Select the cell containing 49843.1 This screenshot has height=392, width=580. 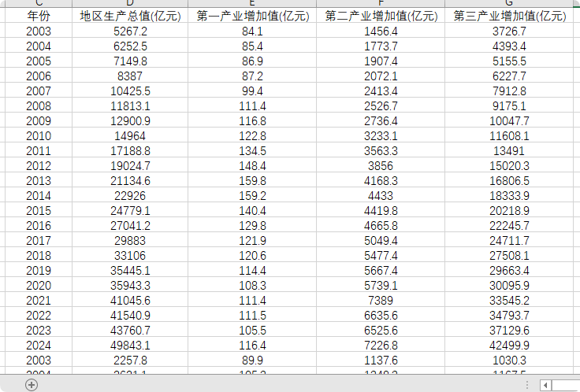point(130,346)
